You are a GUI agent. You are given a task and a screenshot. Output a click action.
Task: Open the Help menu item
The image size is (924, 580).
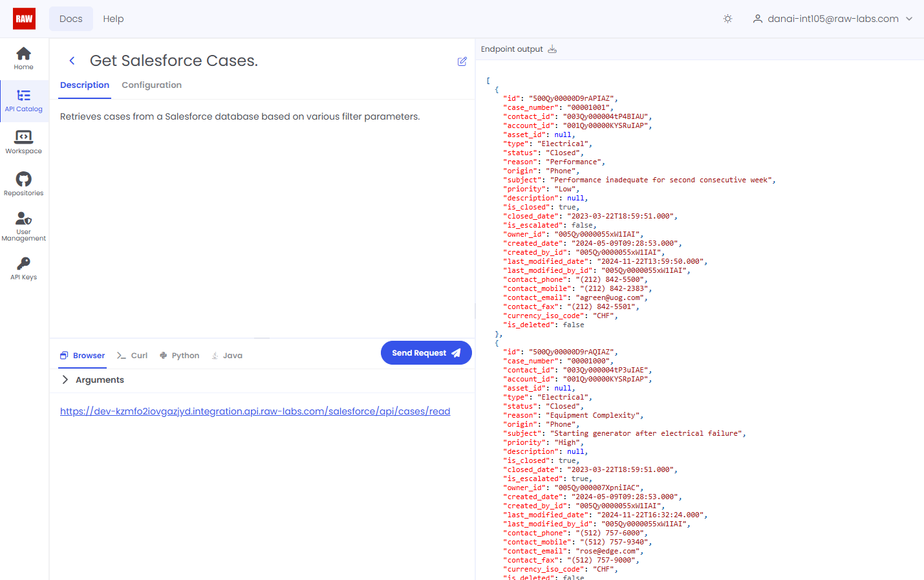click(x=113, y=19)
